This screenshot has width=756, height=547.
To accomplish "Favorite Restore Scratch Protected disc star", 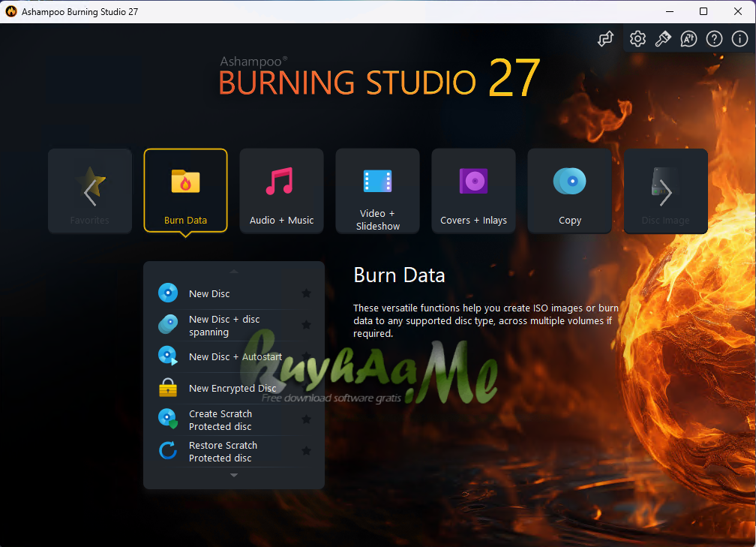I will [x=306, y=451].
